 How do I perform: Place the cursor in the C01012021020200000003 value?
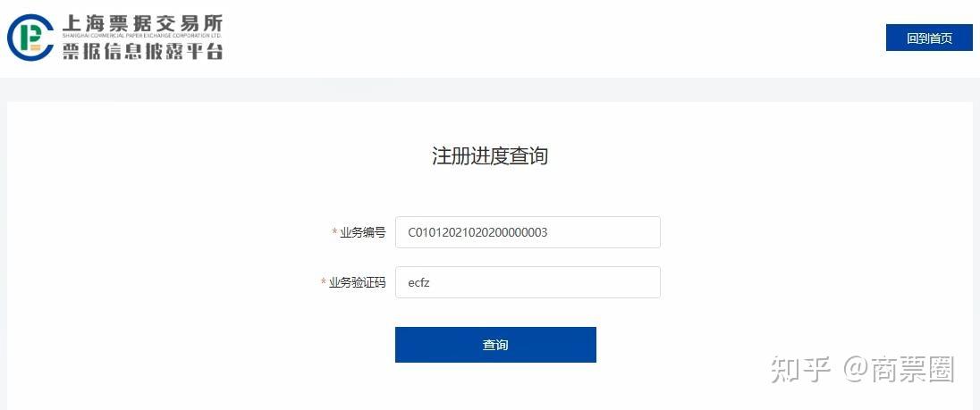pos(477,233)
